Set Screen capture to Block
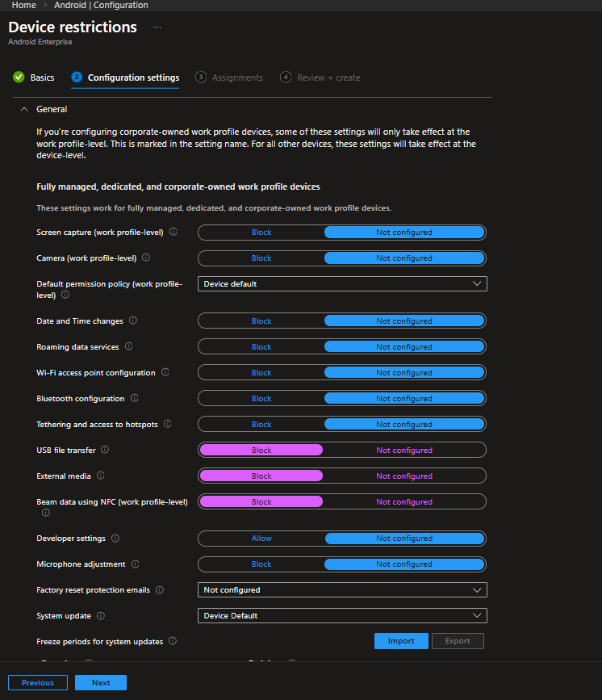This screenshot has width=602, height=700. tap(261, 233)
